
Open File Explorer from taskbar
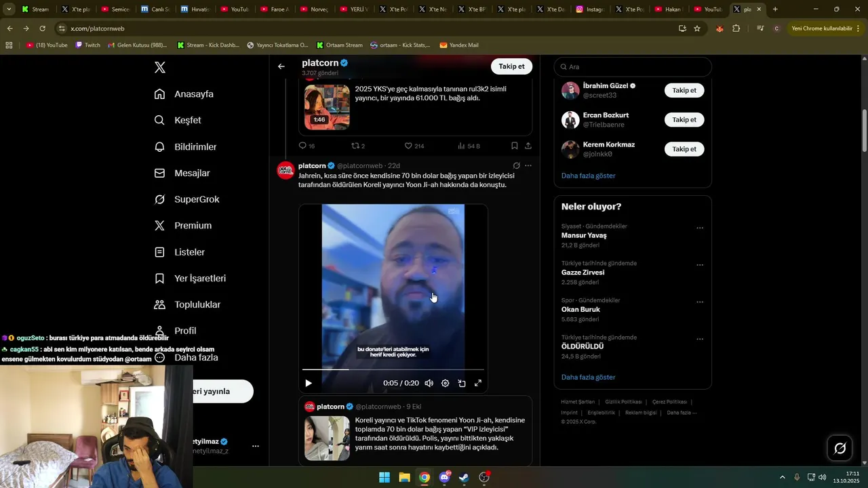coord(404,477)
